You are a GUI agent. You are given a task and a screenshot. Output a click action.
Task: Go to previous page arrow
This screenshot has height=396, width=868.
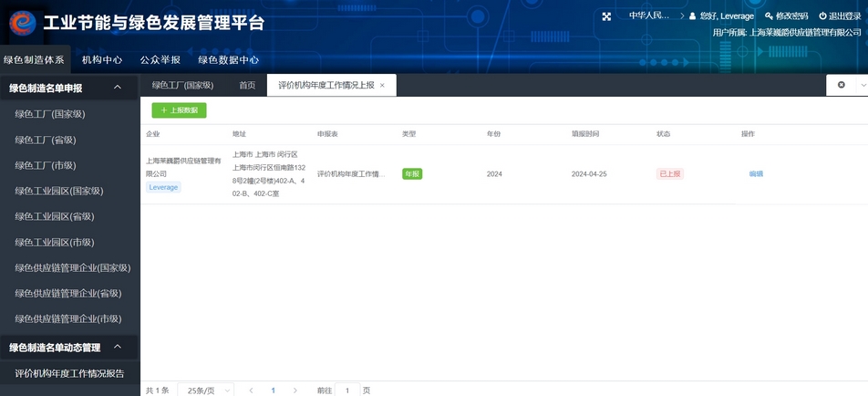[x=252, y=391]
